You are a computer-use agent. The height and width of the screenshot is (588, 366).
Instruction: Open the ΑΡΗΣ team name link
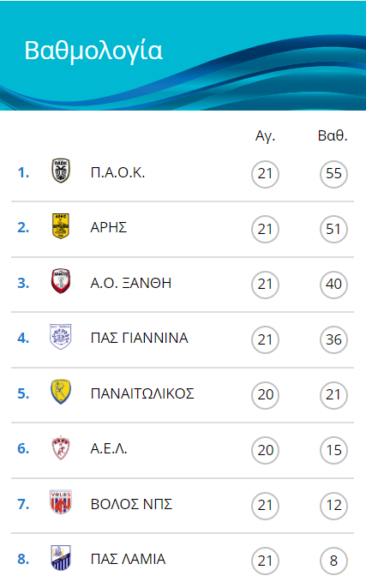tap(109, 227)
